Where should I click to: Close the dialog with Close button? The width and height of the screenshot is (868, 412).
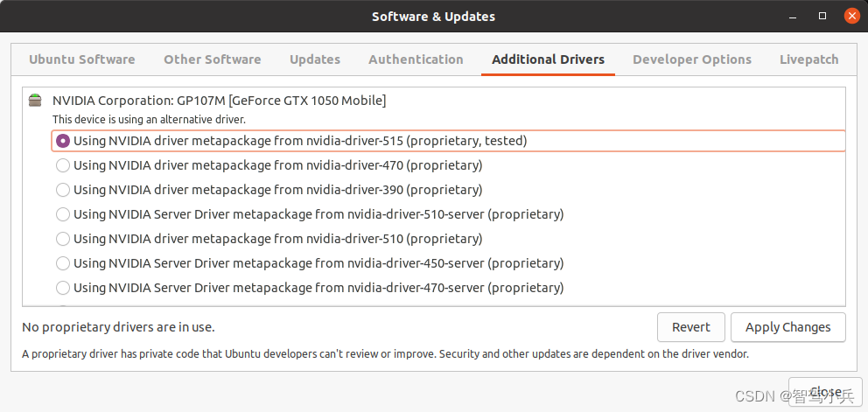(825, 392)
